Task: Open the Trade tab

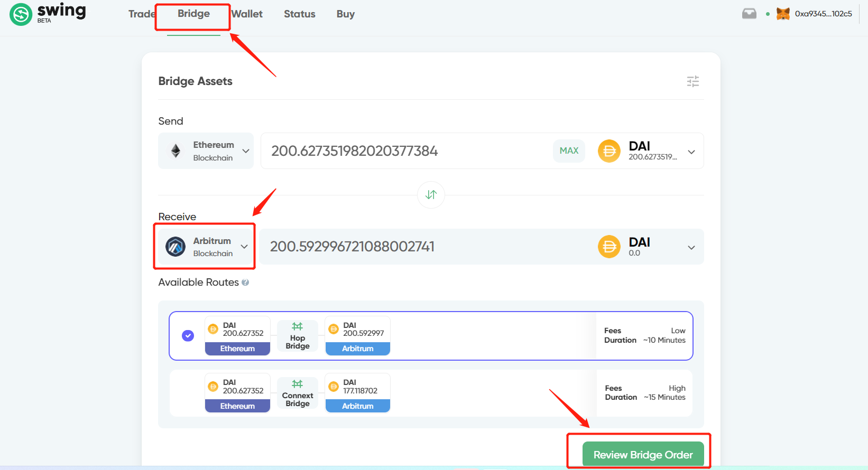Action: coord(141,14)
